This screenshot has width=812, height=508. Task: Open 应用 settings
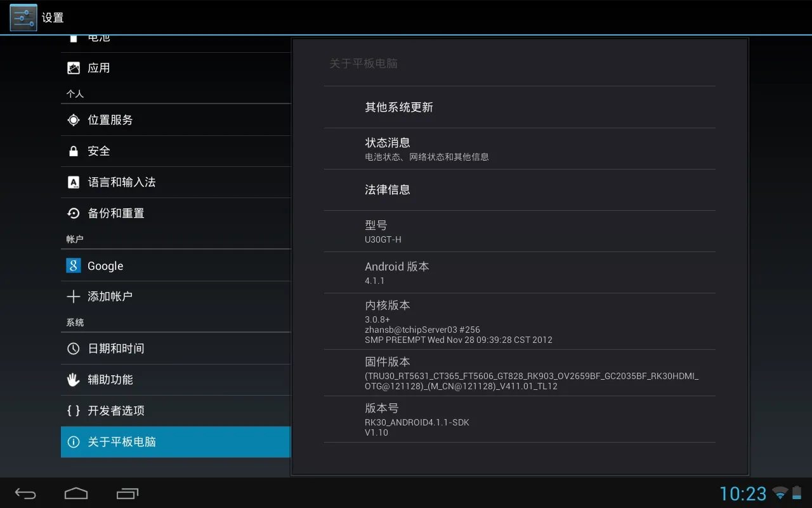pyautogui.click(x=176, y=68)
